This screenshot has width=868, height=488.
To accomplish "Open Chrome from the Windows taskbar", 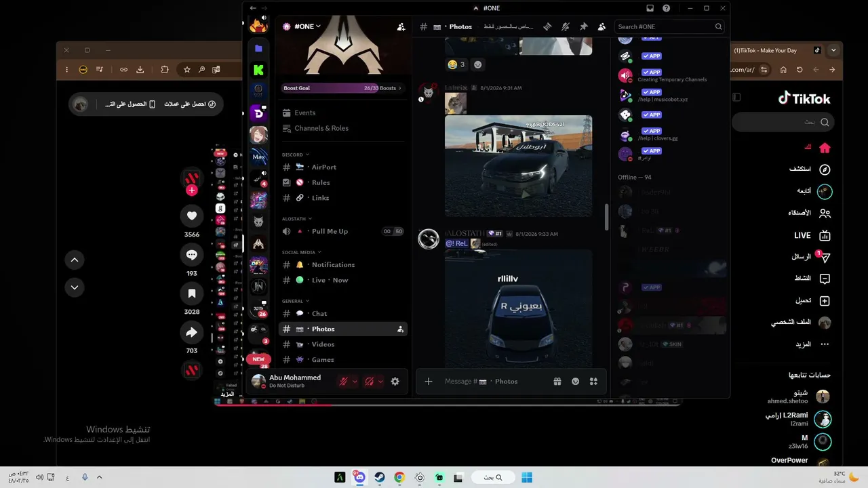I will pos(399,477).
